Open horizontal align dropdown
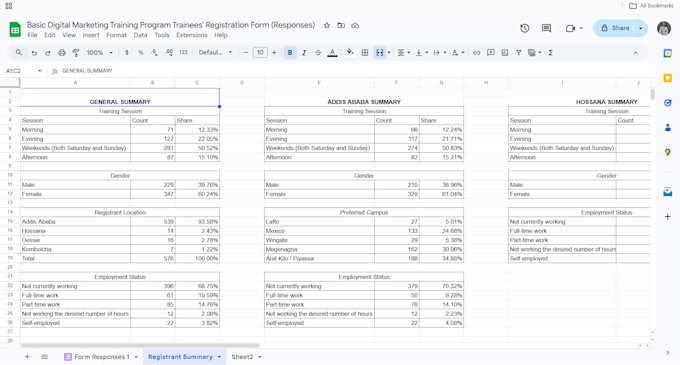Viewport: 680px width, 365px height. [403, 52]
